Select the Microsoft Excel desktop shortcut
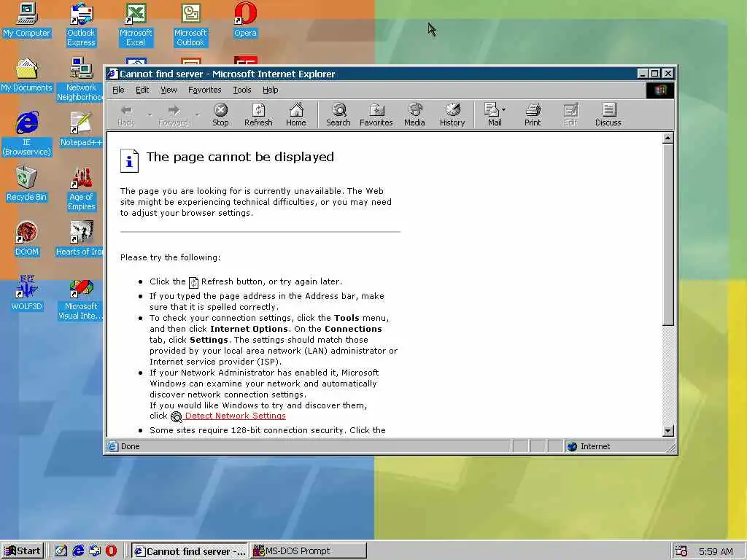This screenshot has width=747, height=560. (136, 25)
